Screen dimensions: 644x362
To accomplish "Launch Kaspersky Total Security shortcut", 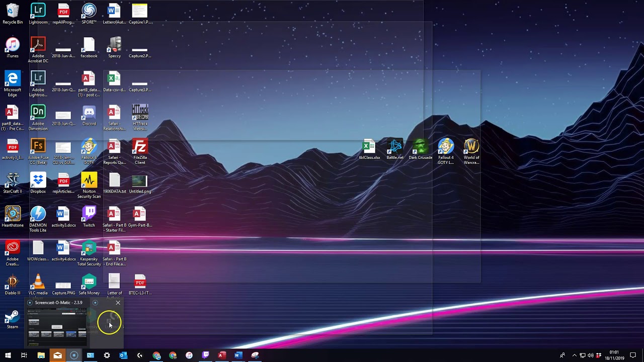I will pyautogui.click(x=89, y=253).
